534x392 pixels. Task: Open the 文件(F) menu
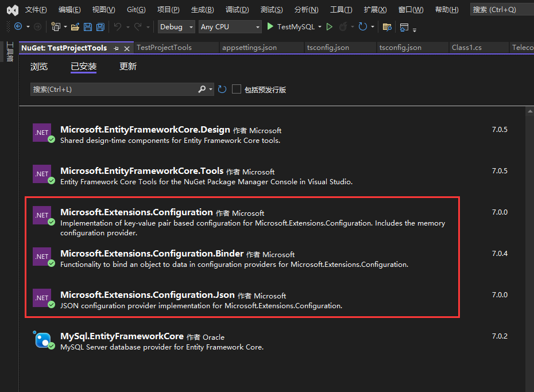coord(36,10)
